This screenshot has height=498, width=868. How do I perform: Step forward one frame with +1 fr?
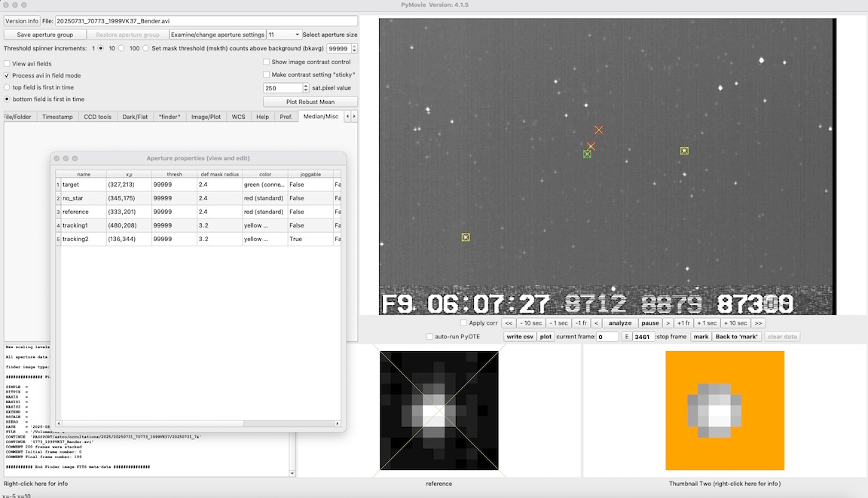[683, 323]
